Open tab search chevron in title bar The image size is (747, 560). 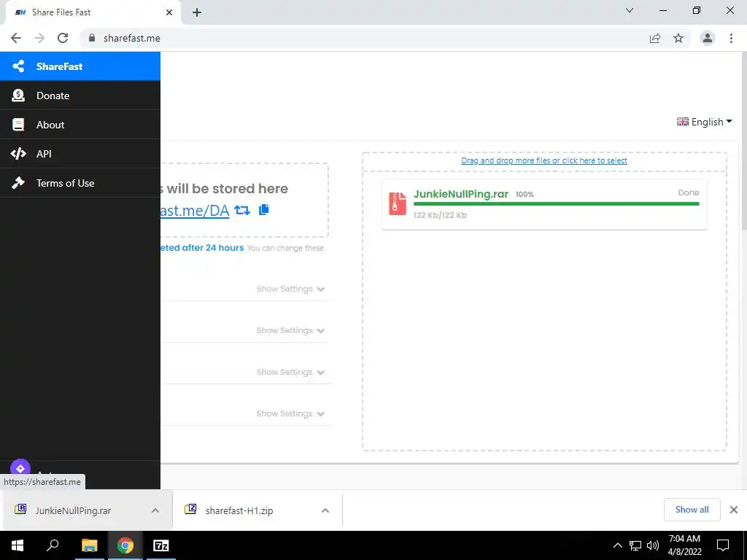click(x=630, y=10)
